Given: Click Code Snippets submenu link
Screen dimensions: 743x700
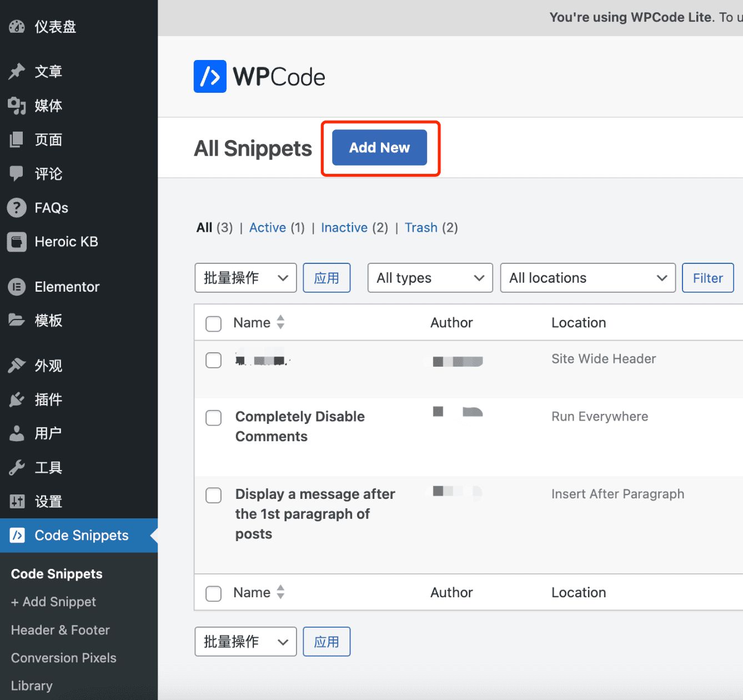Looking at the screenshot, I should click(57, 574).
